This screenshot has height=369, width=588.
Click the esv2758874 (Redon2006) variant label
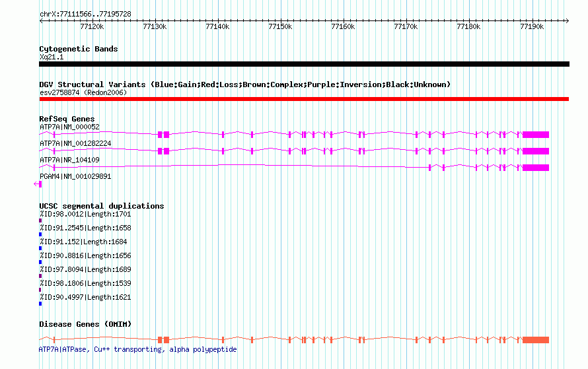click(x=83, y=92)
